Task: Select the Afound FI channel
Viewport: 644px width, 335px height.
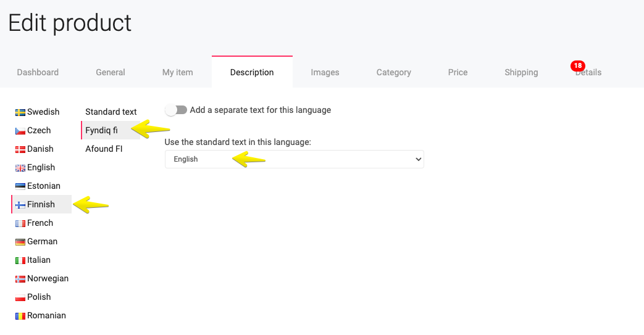Action: click(104, 149)
